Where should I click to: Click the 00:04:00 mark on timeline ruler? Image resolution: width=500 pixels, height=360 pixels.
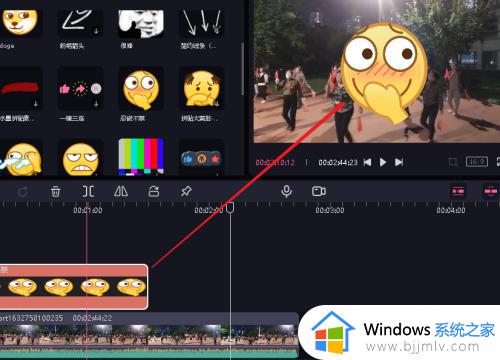pos(451,210)
